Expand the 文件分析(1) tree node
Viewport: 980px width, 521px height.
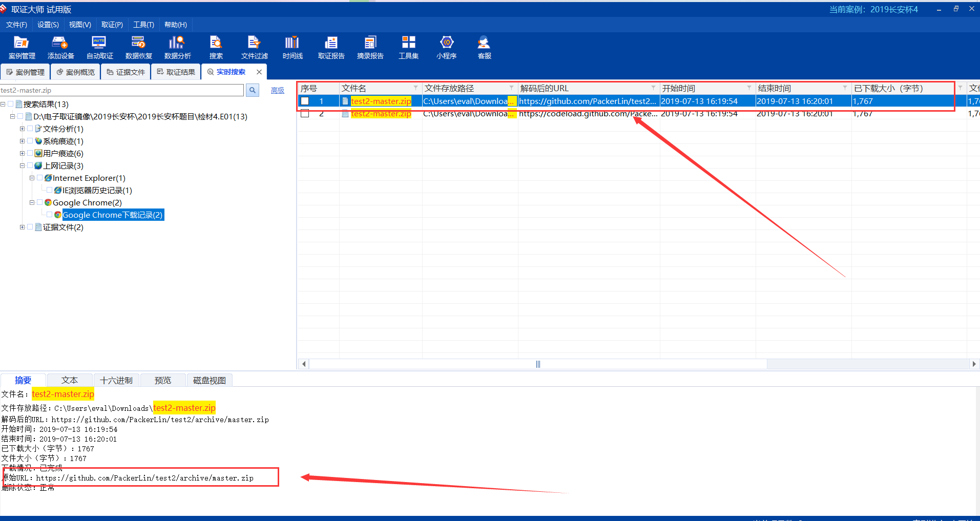(22, 129)
